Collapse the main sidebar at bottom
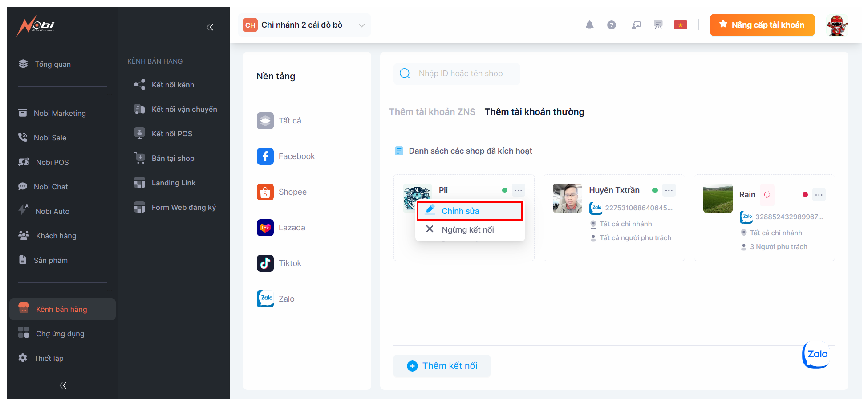 (x=63, y=385)
